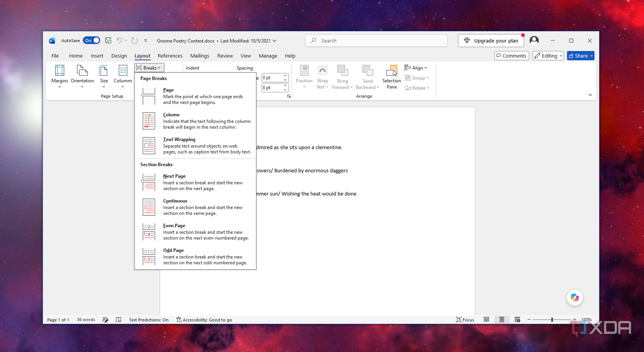Open the File tab

55,56
